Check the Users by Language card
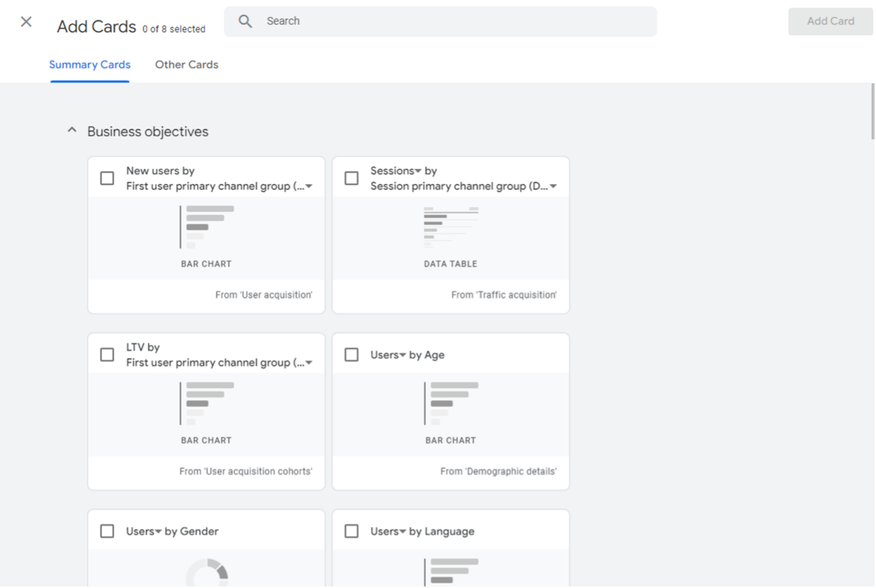The image size is (876, 588). (352, 531)
